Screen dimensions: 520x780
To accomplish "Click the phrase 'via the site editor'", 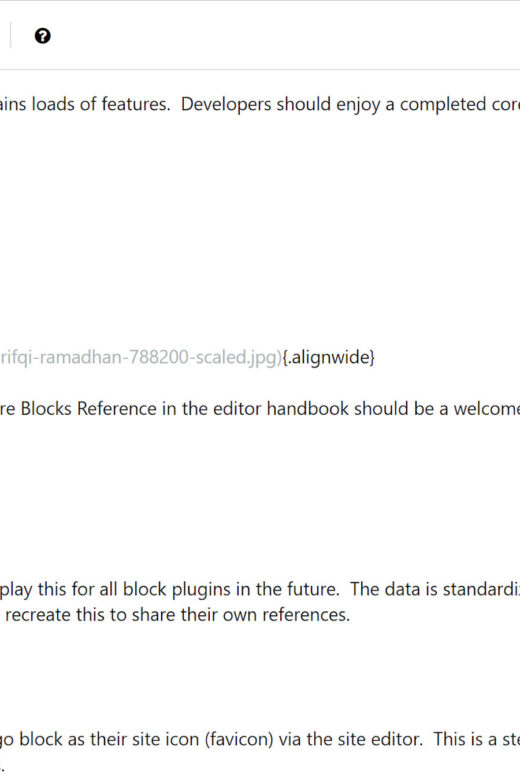I will [x=350, y=739].
